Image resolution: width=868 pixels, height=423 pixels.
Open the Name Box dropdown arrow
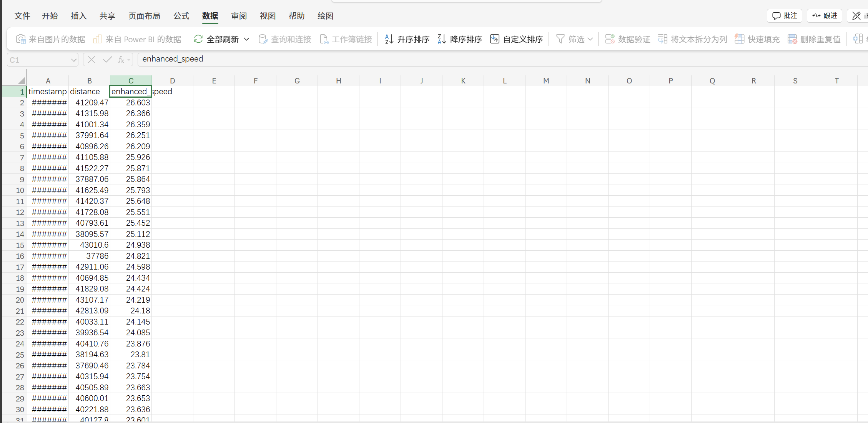click(x=73, y=60)
